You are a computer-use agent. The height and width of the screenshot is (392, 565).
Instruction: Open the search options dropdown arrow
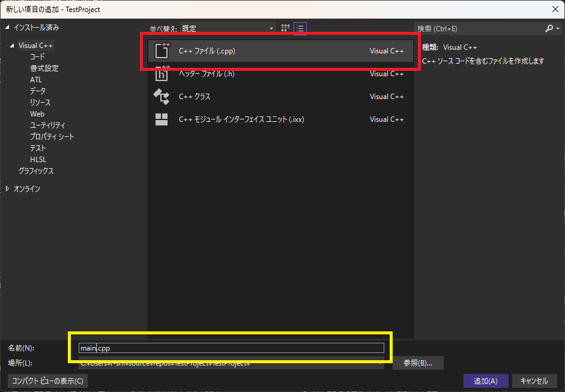pos(558,28)
